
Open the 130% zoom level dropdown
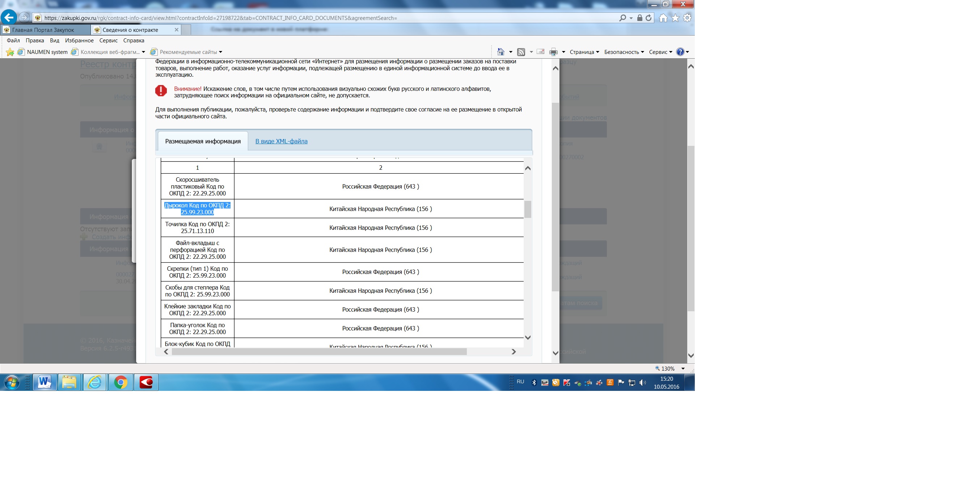[683, 368]
